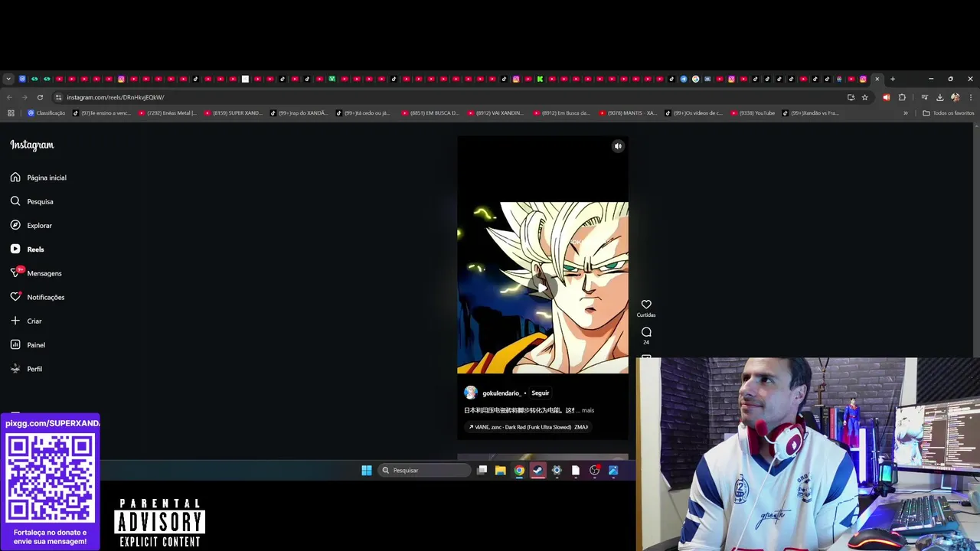Viewport: 980px width, 551px height.
Task: Expand hidden bookmarks with double chevron
Action: tap(906, 113)
